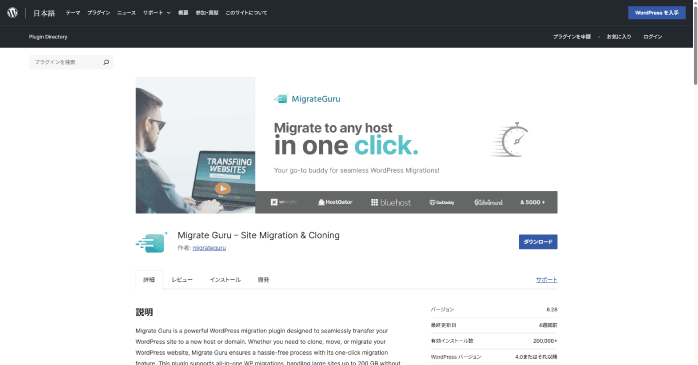
Task: Click the Plugin Directory link
Action: [x=48, y=37]
